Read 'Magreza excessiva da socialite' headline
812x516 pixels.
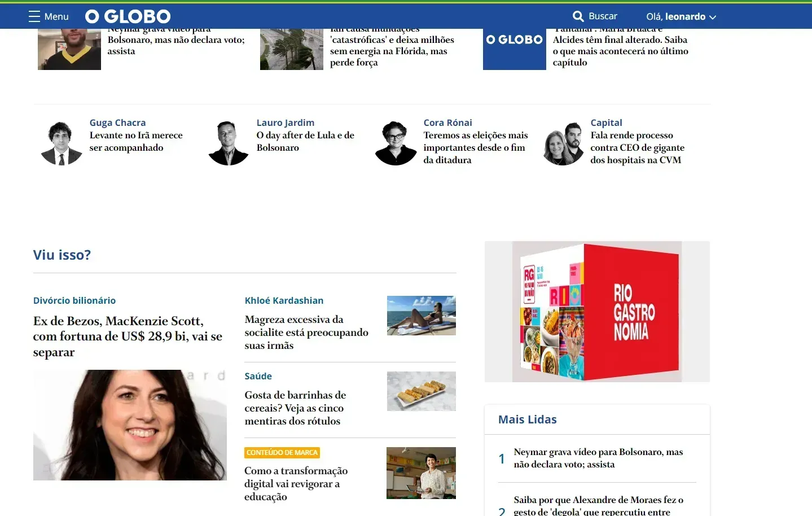click(x=306, y=333)
